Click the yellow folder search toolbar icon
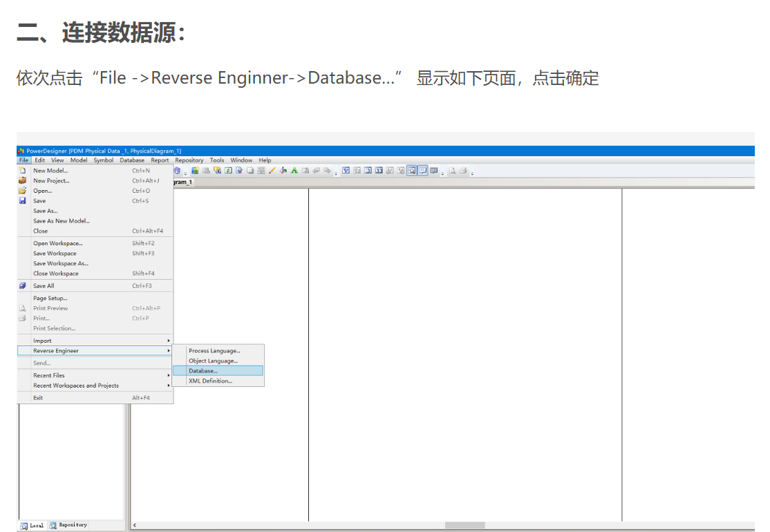Screen dimensions: 770x532 click(x=218, y=170)
